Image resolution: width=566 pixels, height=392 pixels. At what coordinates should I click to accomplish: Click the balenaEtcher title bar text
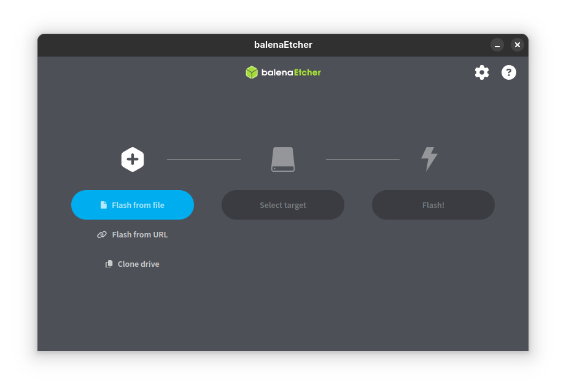click(283, 45)
